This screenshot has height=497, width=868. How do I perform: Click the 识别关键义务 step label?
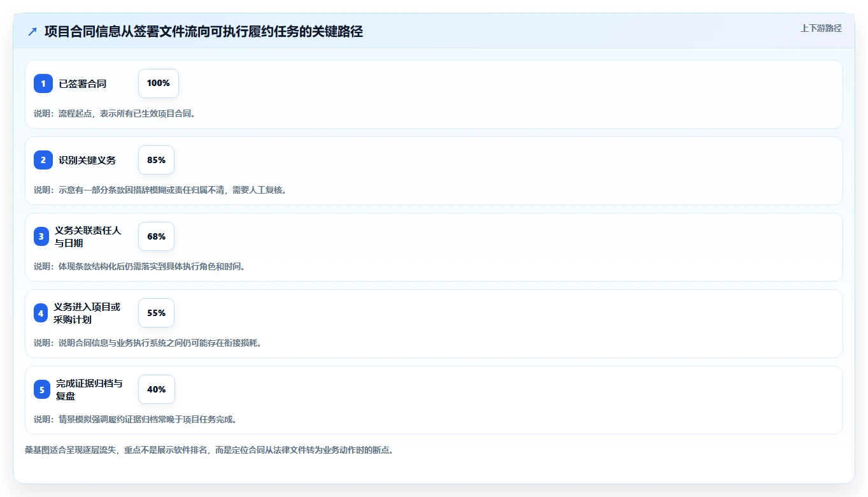coord(87,160)
